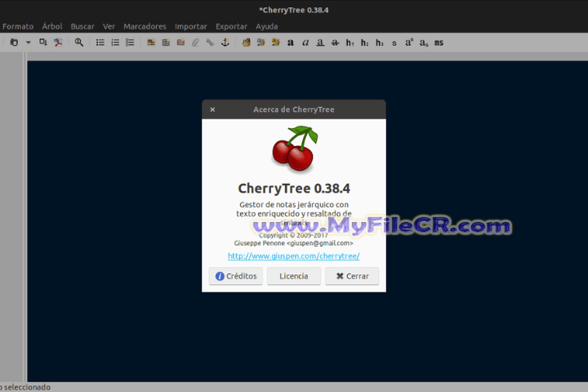Apply heading 1 with the h1 icon
Viewport: 588px width, 392px height.
click(x=350, y=42)
